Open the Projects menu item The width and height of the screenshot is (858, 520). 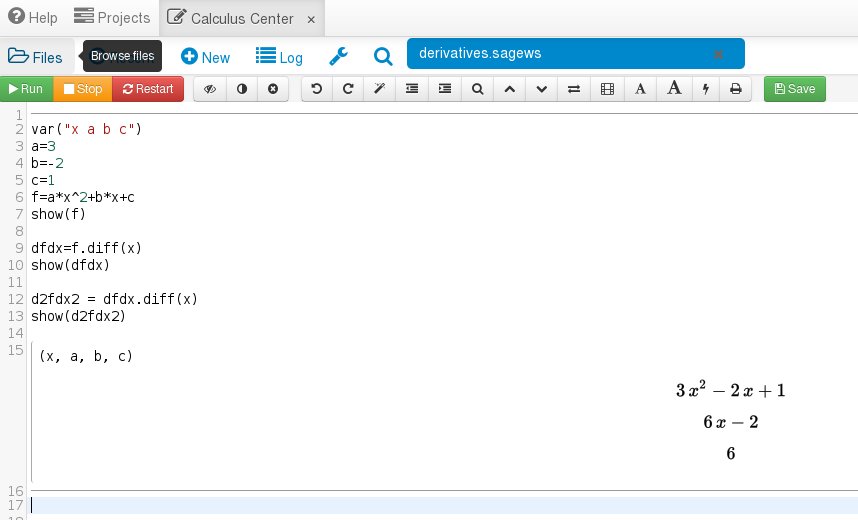point(112,18)
